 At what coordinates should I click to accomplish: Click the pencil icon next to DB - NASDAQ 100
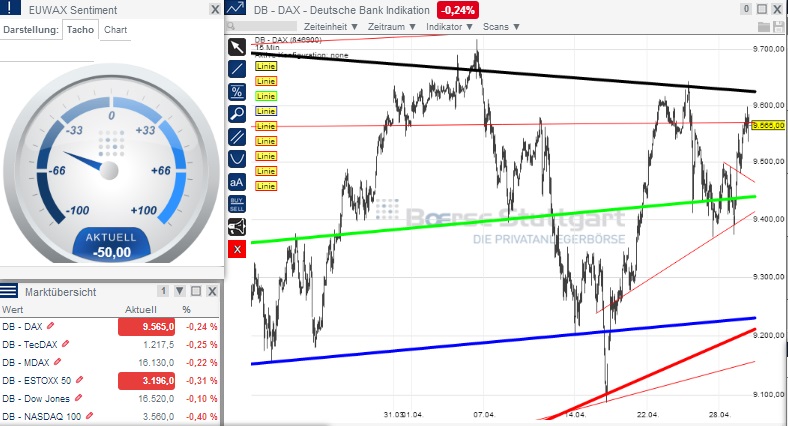pyautogui.click(x=89, y=416)
